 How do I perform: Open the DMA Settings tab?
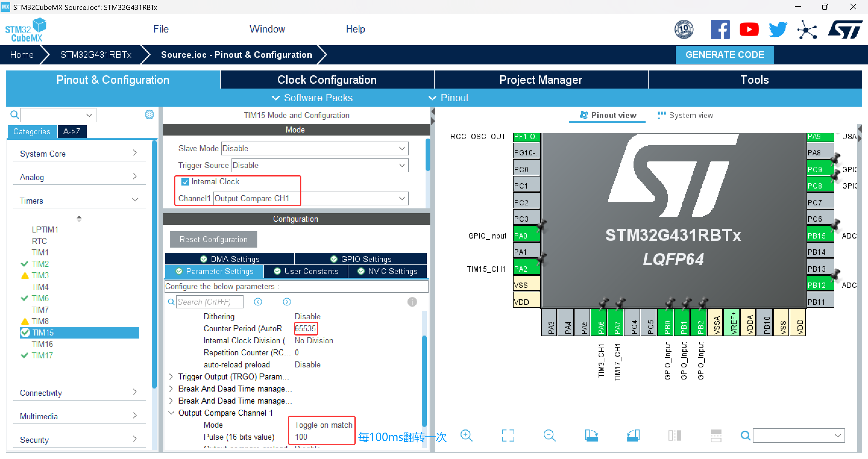[x=230, y=259]
